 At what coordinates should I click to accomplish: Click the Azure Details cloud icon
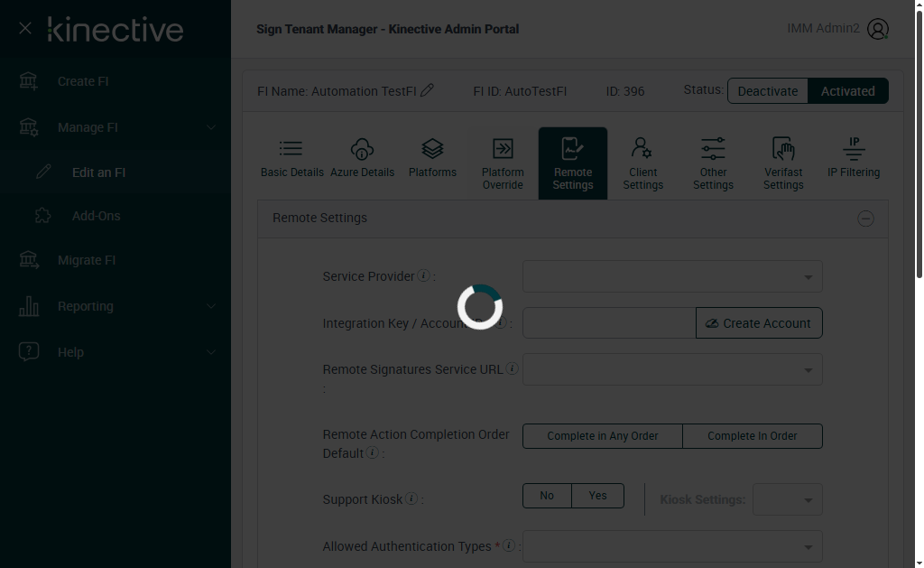[362, 149]
